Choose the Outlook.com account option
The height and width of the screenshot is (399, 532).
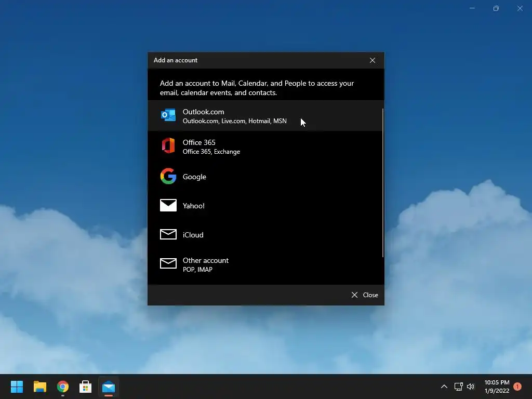(x=264, y=116)
